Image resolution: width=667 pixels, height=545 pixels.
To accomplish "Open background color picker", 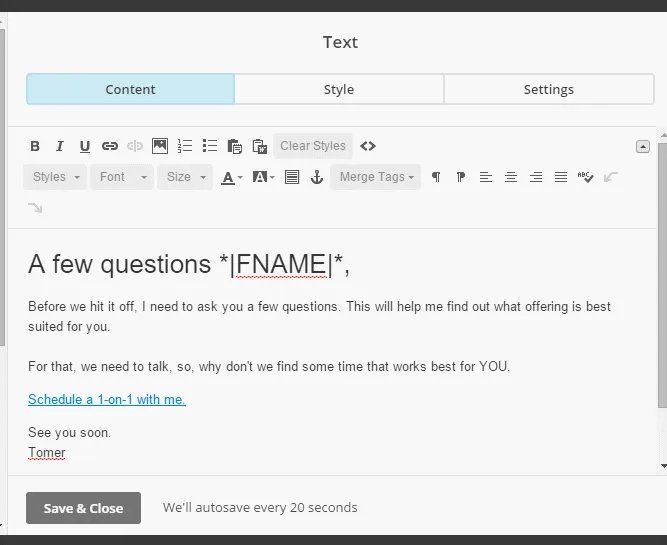I will click(263, 177).
